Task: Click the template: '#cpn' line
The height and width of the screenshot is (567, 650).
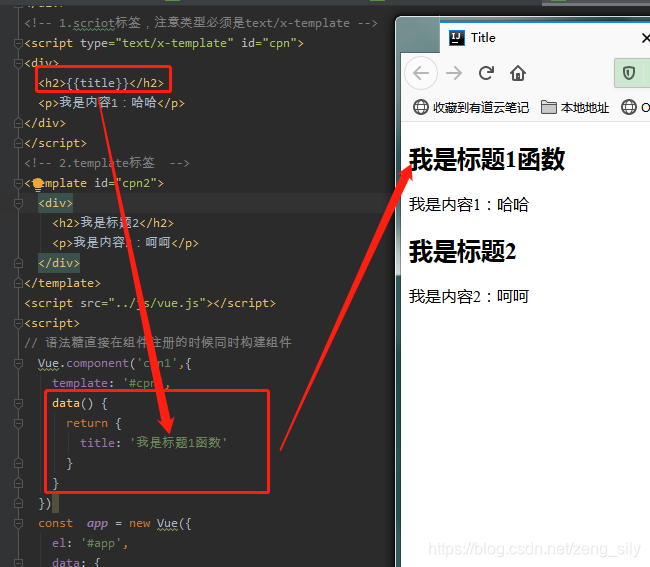Action: pos(111,383)
